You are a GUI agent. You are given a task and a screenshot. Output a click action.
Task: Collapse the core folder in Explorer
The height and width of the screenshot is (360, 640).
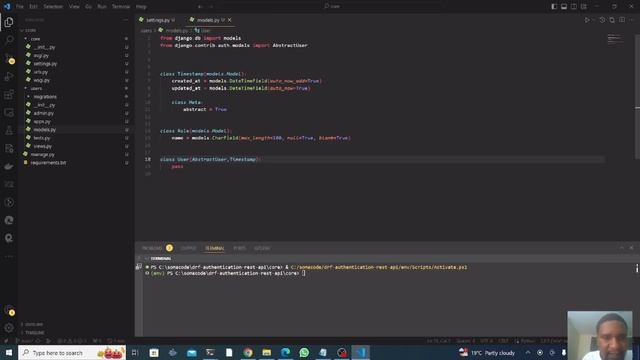[25, 39]
